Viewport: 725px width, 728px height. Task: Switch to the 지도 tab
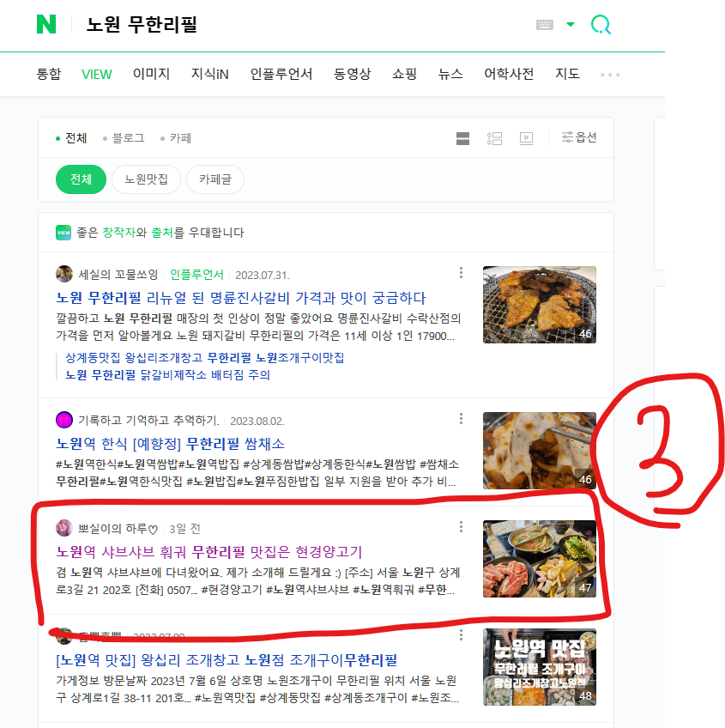[568, 74]
